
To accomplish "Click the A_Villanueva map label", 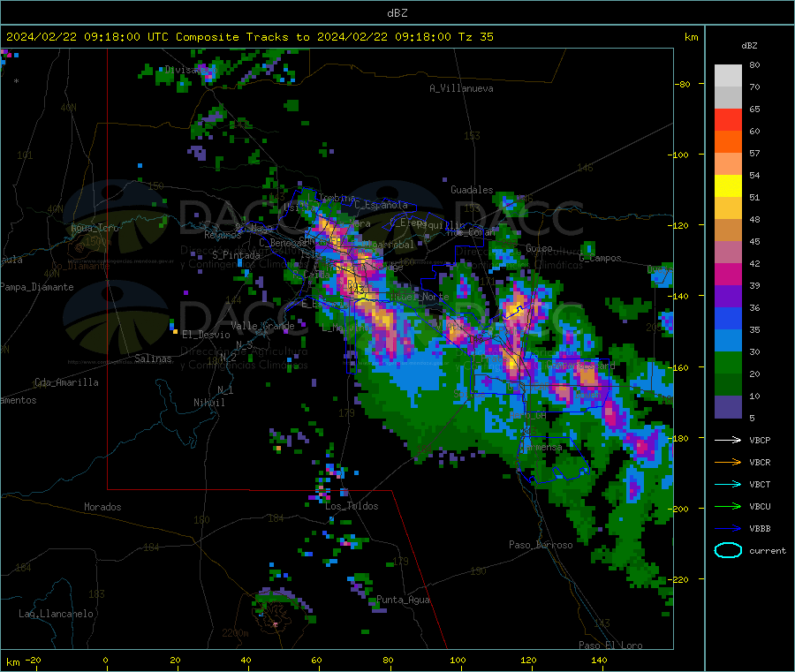I will (x=461, y=88).
